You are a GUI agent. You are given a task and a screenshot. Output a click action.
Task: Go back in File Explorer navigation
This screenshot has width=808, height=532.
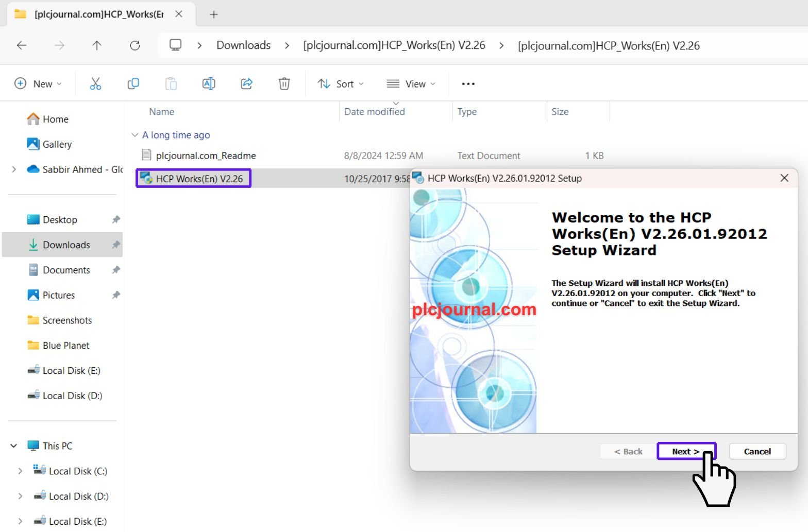[x=22, y=45]
